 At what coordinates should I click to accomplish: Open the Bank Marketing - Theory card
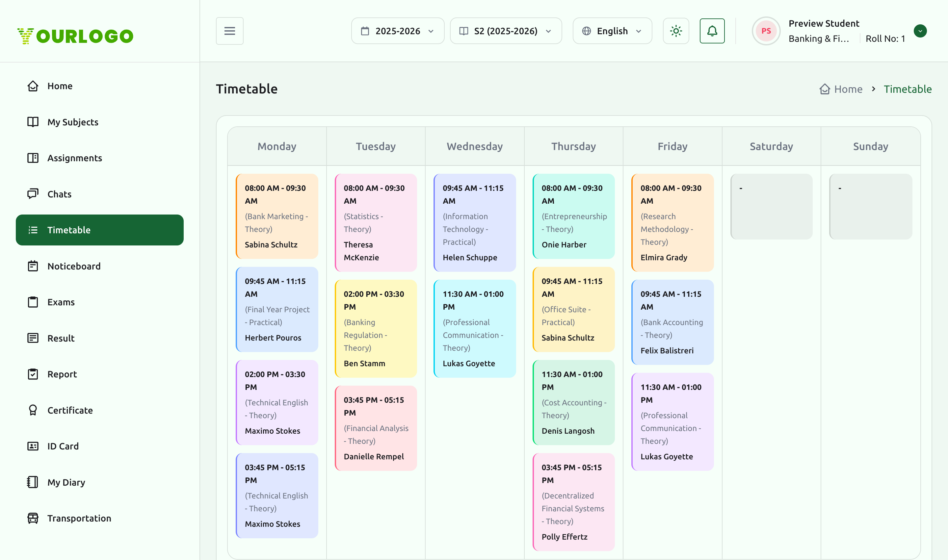tap(277, 216)
